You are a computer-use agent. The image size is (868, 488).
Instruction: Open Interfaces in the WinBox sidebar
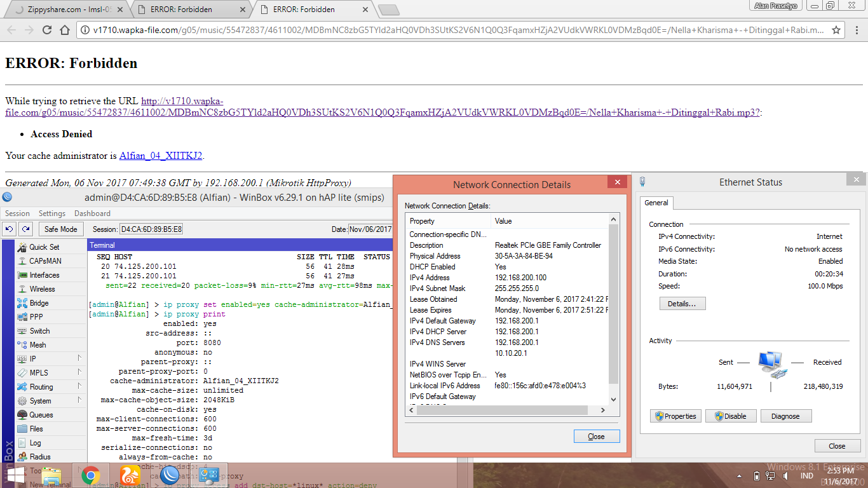[x=44, y=275]
